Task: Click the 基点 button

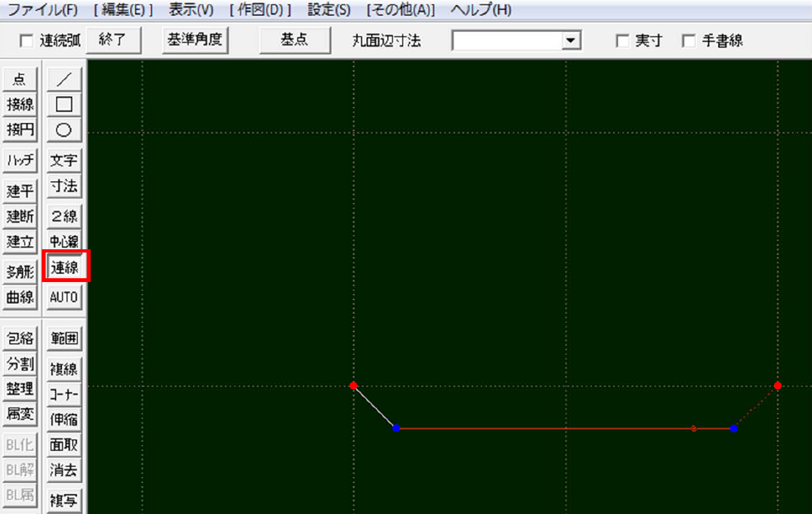Action: (294, 40)
